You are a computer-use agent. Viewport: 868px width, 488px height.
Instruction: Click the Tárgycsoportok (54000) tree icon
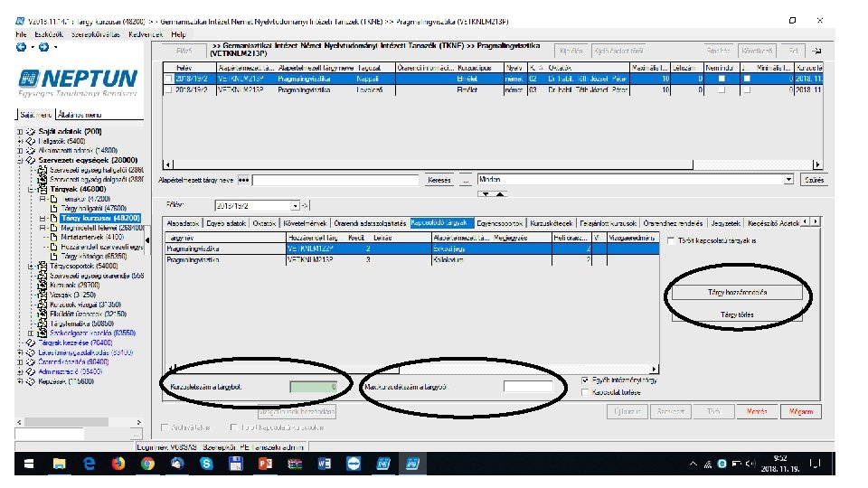tap(42, 266)
